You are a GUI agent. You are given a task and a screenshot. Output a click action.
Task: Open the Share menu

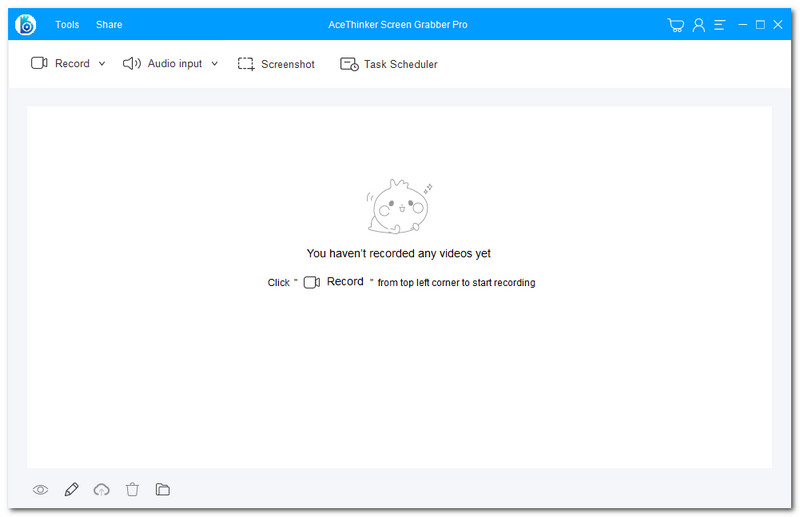pos(109,24)
